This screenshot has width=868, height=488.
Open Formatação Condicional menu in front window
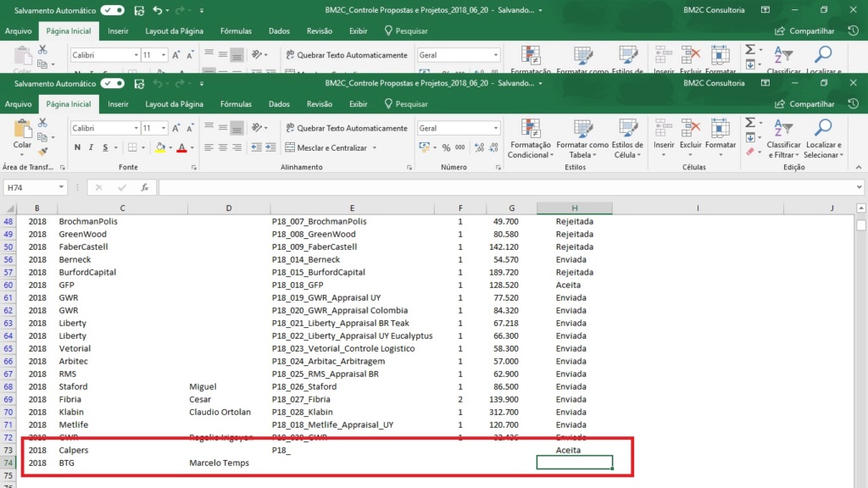(531, 138)
